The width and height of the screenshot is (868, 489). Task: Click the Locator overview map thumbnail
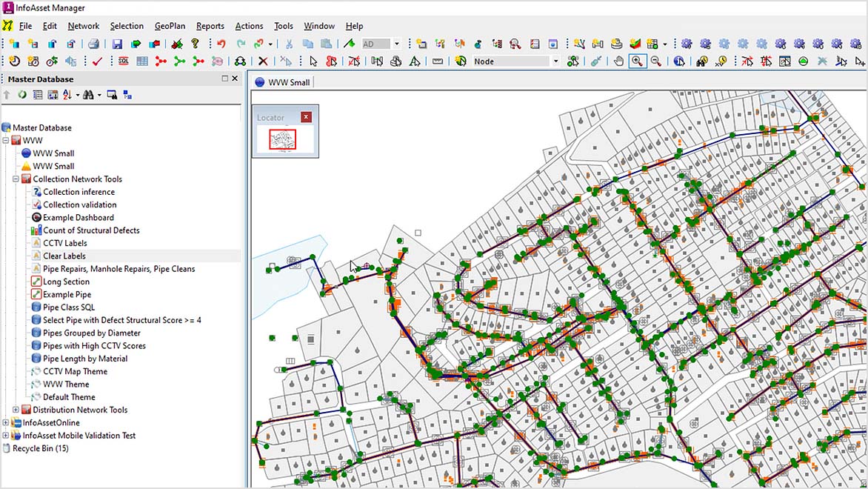pos(282,139)
